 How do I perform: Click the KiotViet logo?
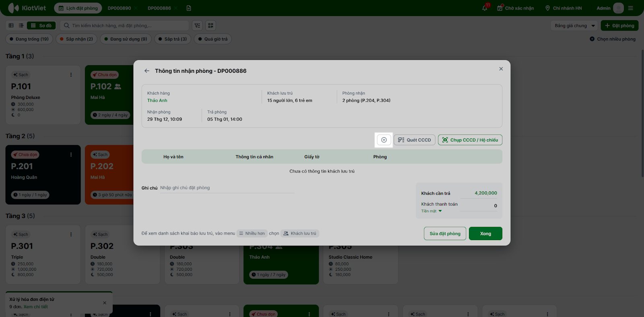click(x=27, y=8)
